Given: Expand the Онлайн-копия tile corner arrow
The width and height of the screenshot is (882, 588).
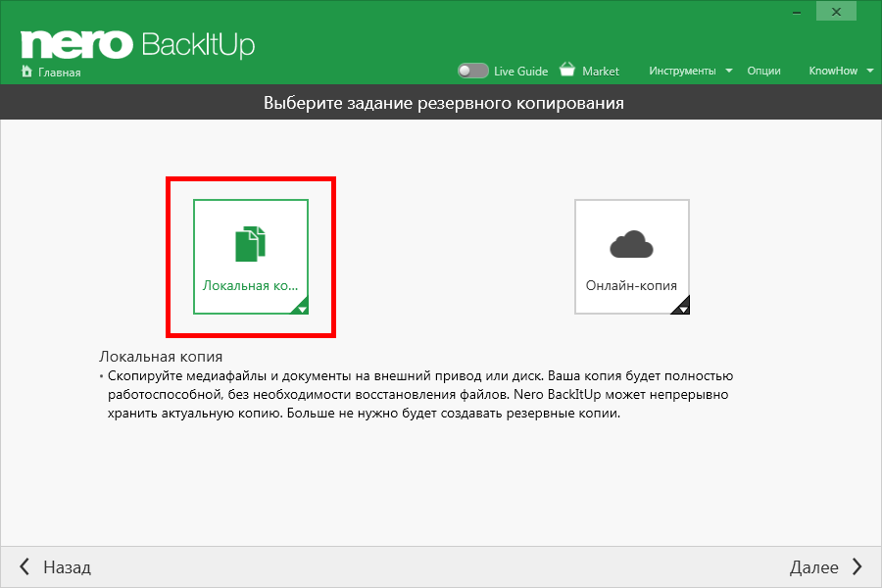Looking at the screenshot, I should (x=683, y=309).
